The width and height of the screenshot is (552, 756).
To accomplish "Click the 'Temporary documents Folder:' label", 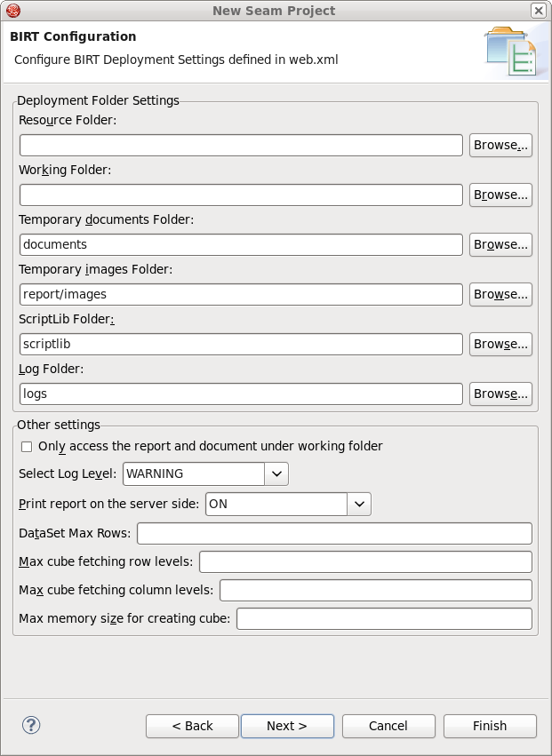I will [x=106, y=219].
